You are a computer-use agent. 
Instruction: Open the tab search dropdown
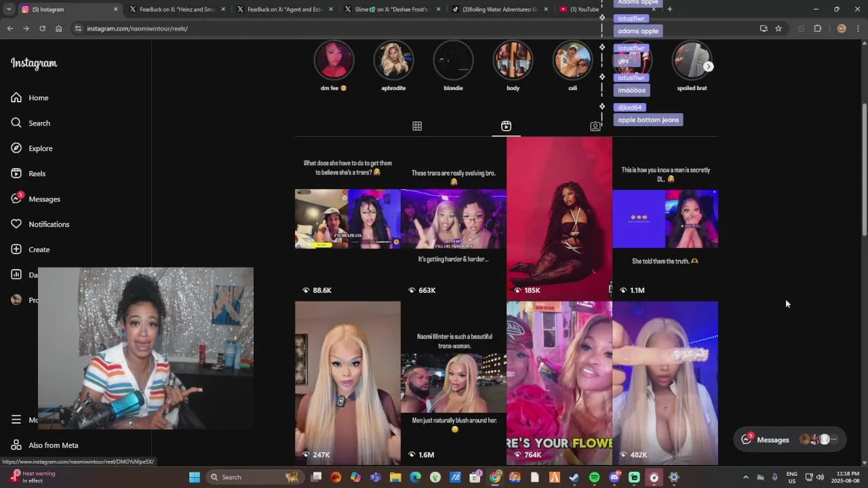(8, 9)
